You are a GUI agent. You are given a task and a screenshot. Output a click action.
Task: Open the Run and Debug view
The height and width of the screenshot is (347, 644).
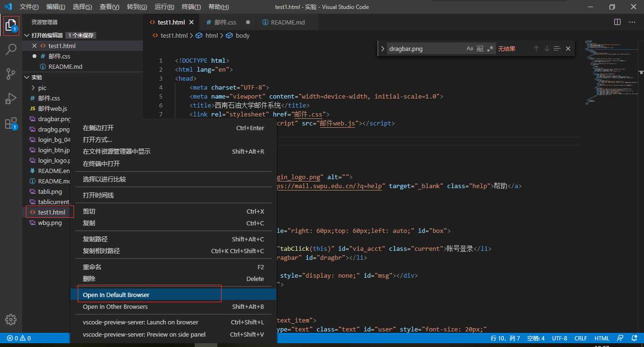[x=11, y=99]
